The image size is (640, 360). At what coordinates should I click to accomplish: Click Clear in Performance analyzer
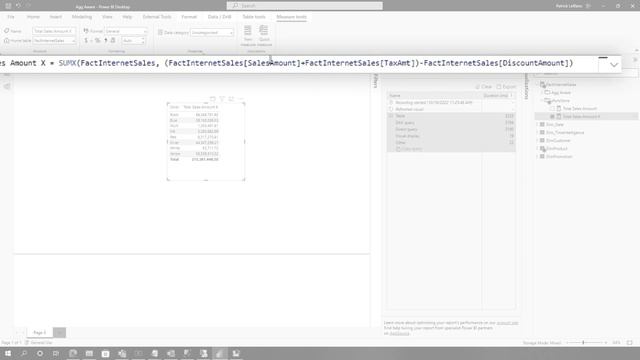[484, 87]
